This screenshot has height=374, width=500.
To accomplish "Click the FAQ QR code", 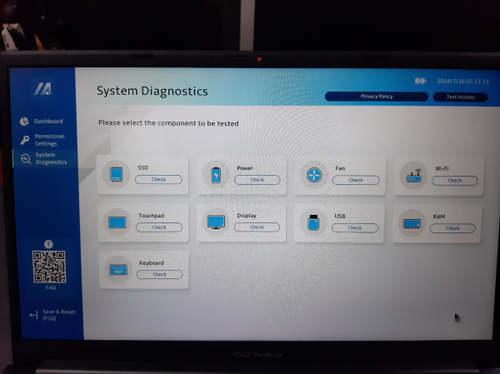I will pyautogui.click(x=49, y=267).
